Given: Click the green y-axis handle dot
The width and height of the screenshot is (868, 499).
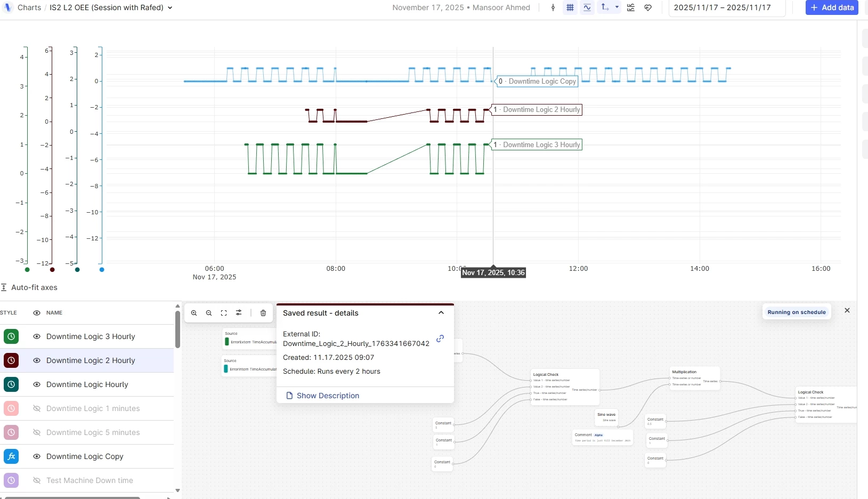Looking at the screenshot, I should [x=27, y=270].
